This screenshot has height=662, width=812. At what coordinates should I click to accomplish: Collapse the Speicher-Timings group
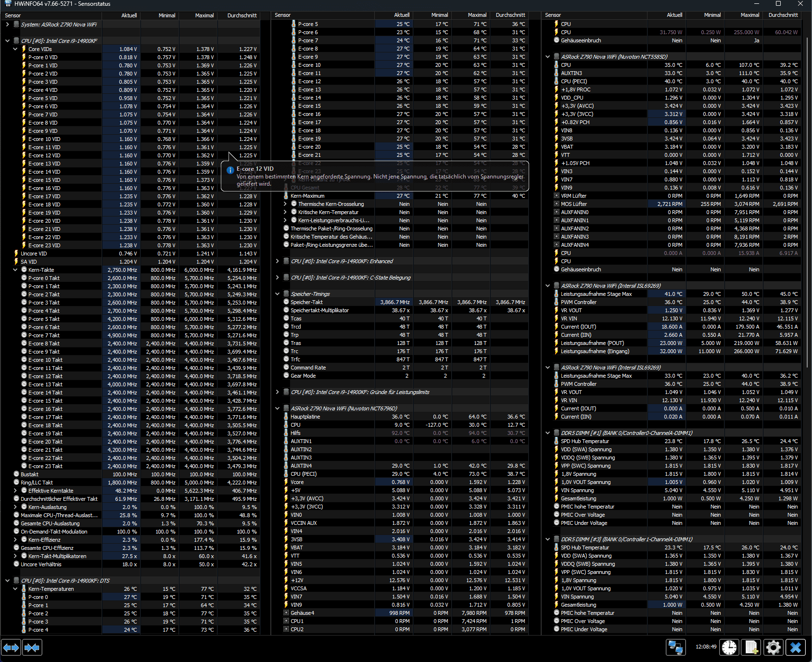click(x=278, y=294)
